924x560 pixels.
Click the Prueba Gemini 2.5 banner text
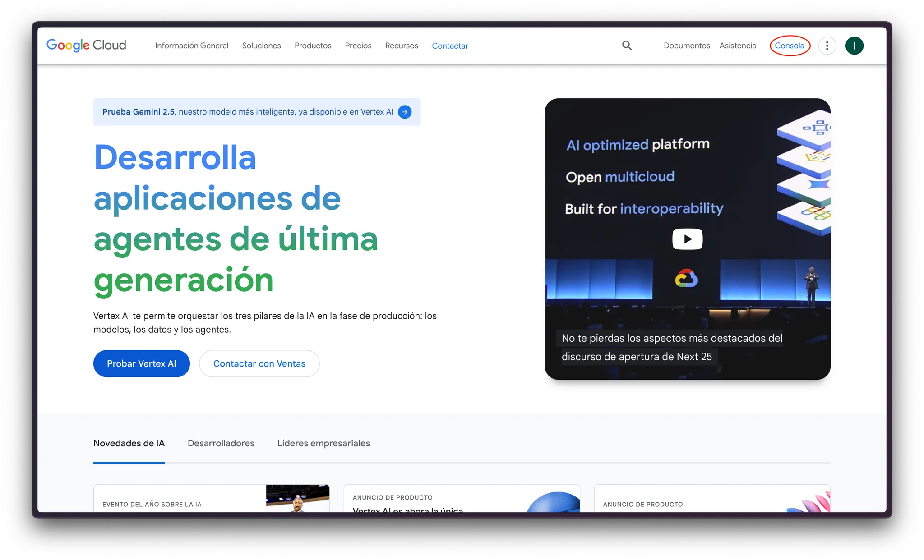click(248, 112)
